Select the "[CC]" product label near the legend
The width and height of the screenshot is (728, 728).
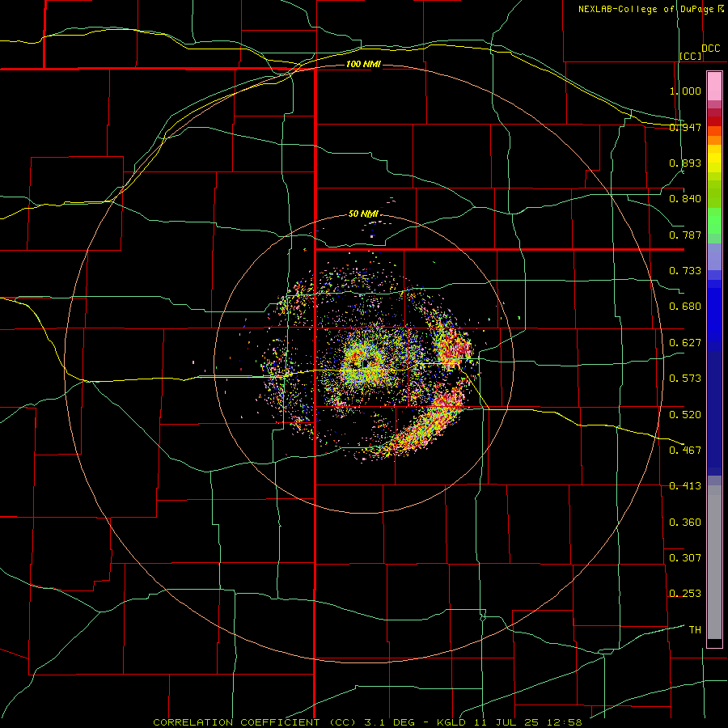pos(691,56)
